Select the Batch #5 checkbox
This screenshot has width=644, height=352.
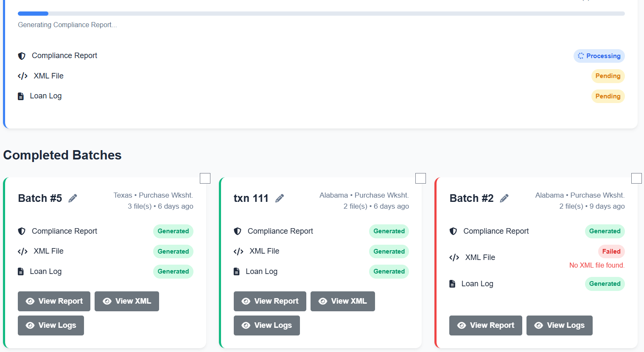205,179
